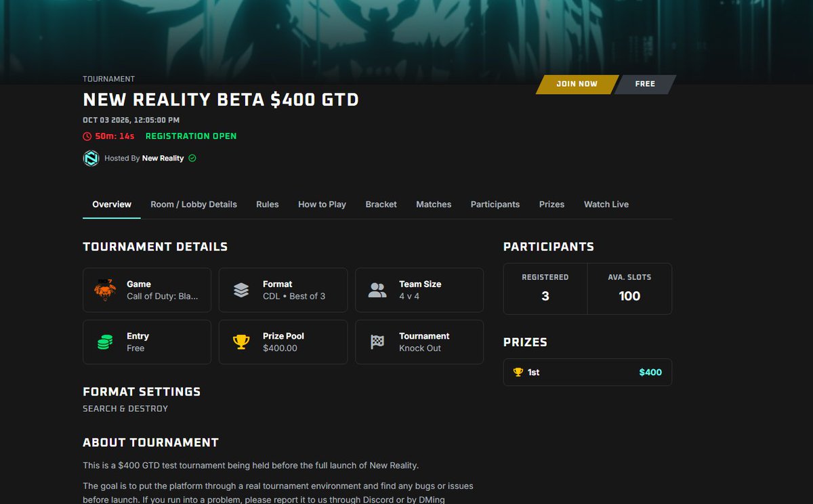Click the red countdown clock icon
813x504 pixels.
(x=87, y=136)
